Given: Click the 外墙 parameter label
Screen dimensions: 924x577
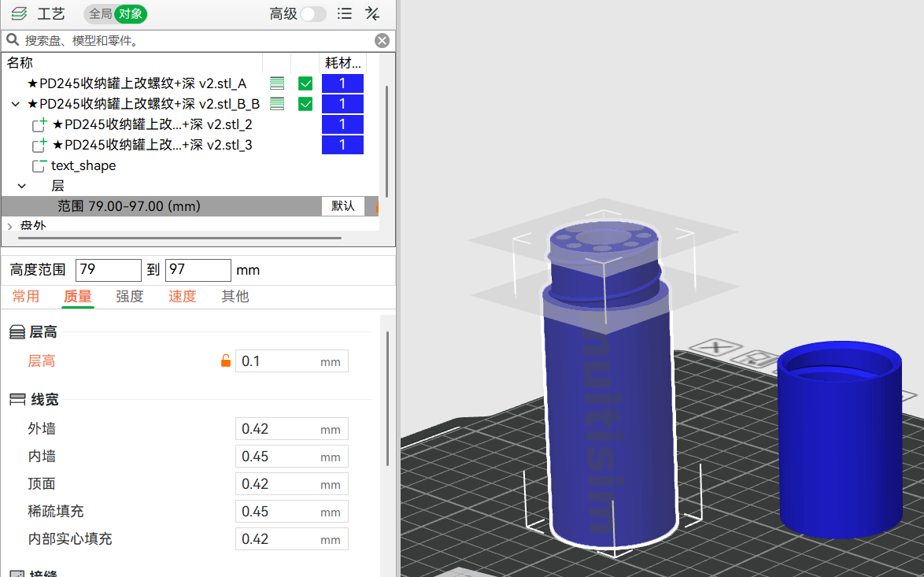Looking at the screenshot, I should 41,428.
